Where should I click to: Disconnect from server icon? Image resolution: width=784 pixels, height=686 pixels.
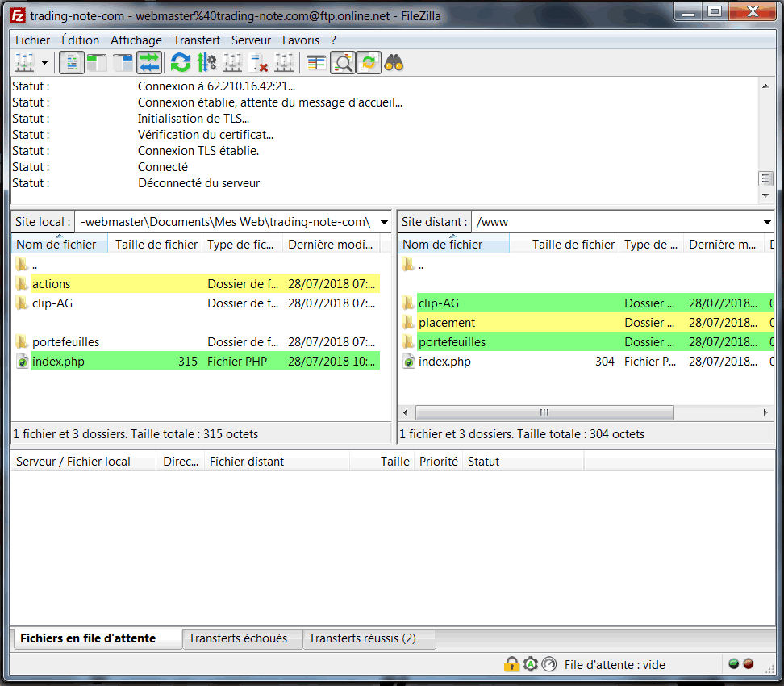coord(258,63)
